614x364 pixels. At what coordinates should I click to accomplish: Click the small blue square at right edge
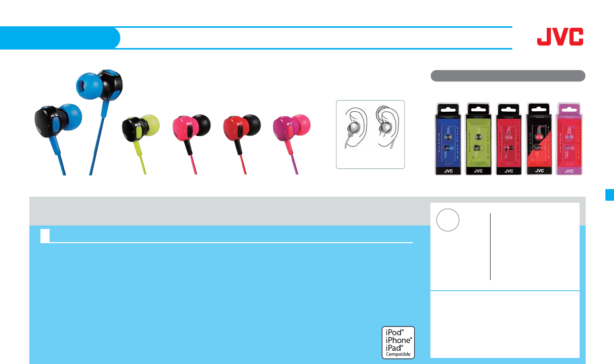pyautogui.click(x=609, y=195)
